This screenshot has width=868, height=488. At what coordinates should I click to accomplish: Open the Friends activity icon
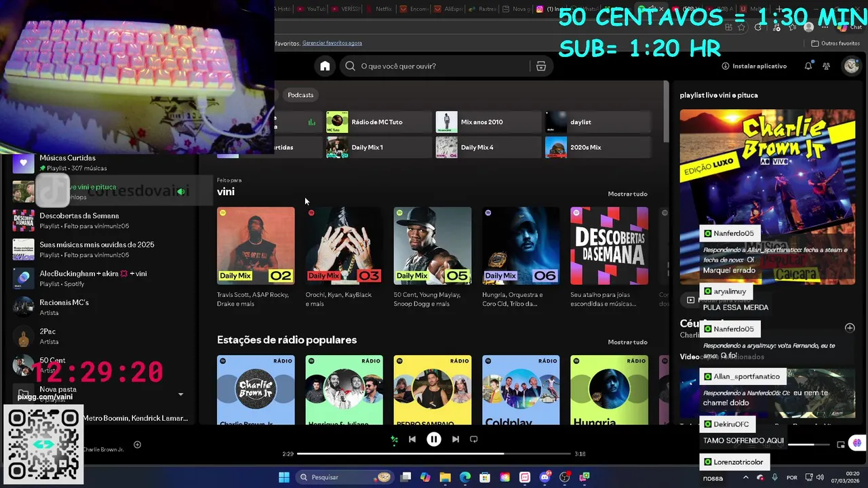pos(826,66)
